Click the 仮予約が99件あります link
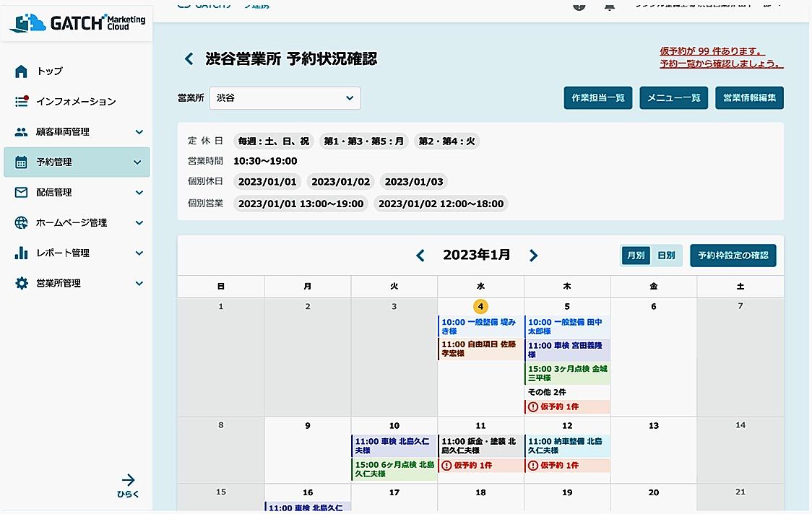The height and width of the screenshot is (514, 812). pyautogui.click(x=712, y=51)
